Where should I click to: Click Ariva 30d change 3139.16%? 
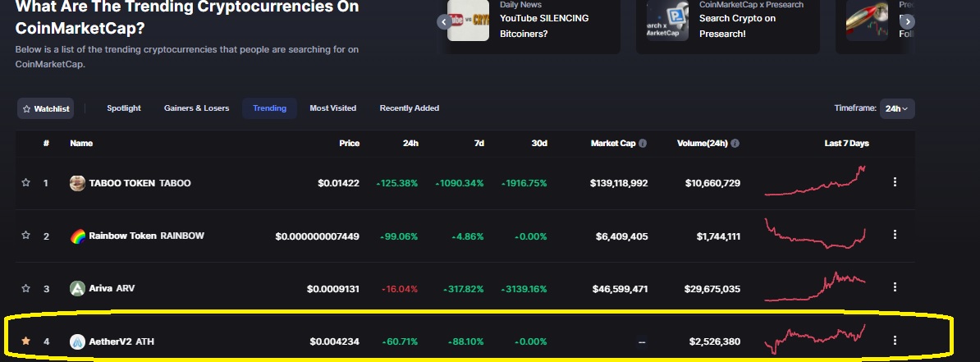524,289
